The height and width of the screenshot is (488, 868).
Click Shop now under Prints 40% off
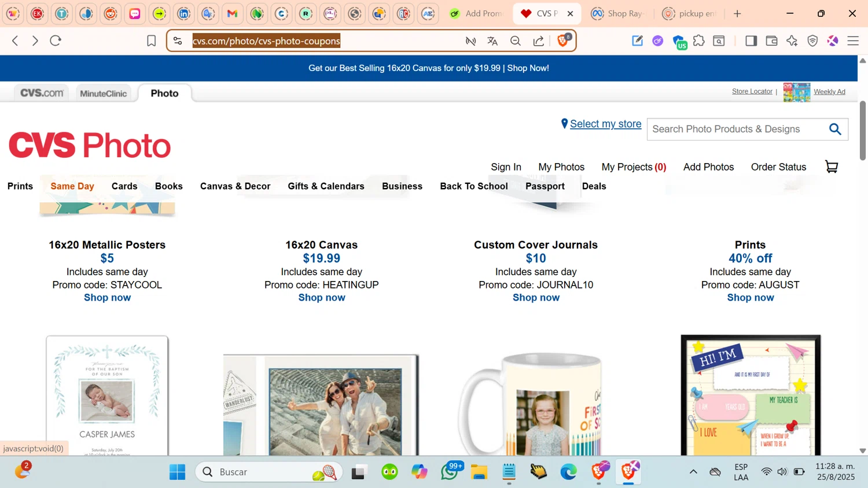(751, 298)
